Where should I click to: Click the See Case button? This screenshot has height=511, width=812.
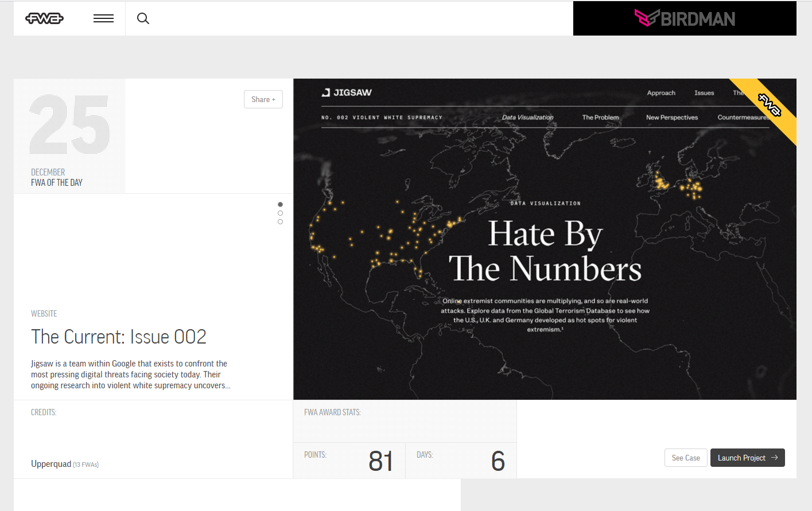(686, 458)
